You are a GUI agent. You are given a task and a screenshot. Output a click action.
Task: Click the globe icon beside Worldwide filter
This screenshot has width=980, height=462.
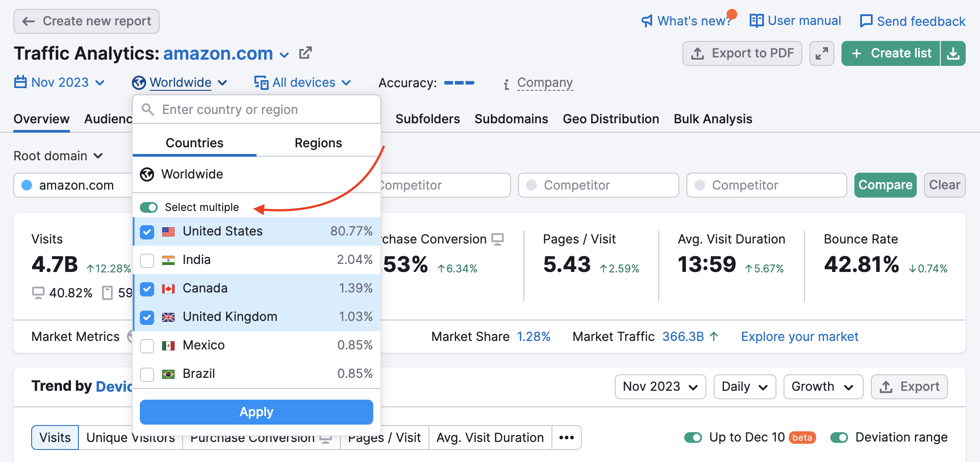139,82
